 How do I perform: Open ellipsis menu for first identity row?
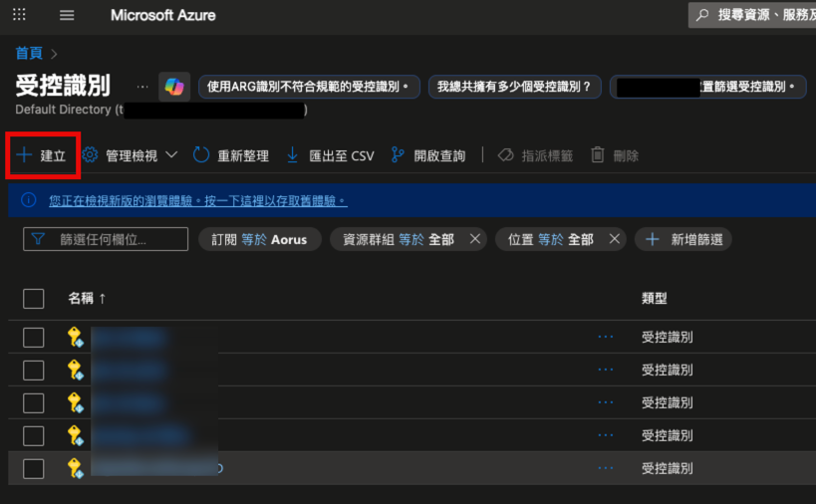(606, 338)
